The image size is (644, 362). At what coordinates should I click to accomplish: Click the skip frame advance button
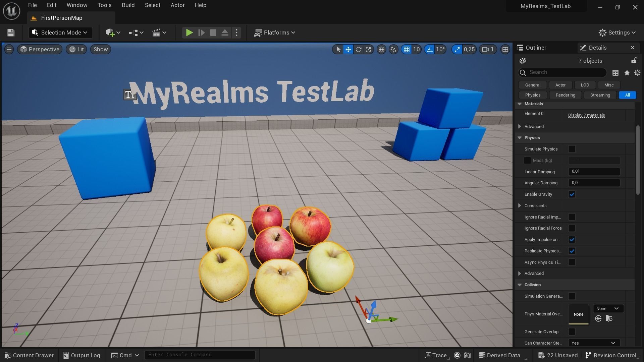click(x=201, y=33)
